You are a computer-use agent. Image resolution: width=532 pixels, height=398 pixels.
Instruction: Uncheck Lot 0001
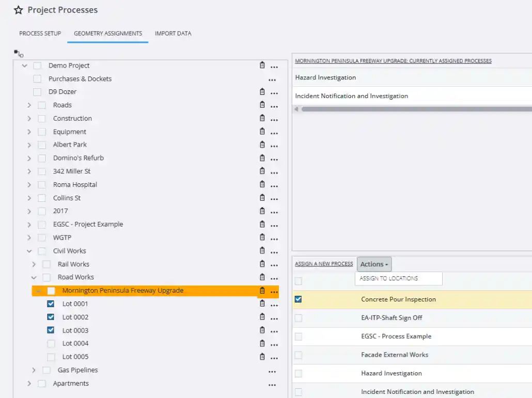click(x=51, y=304)
